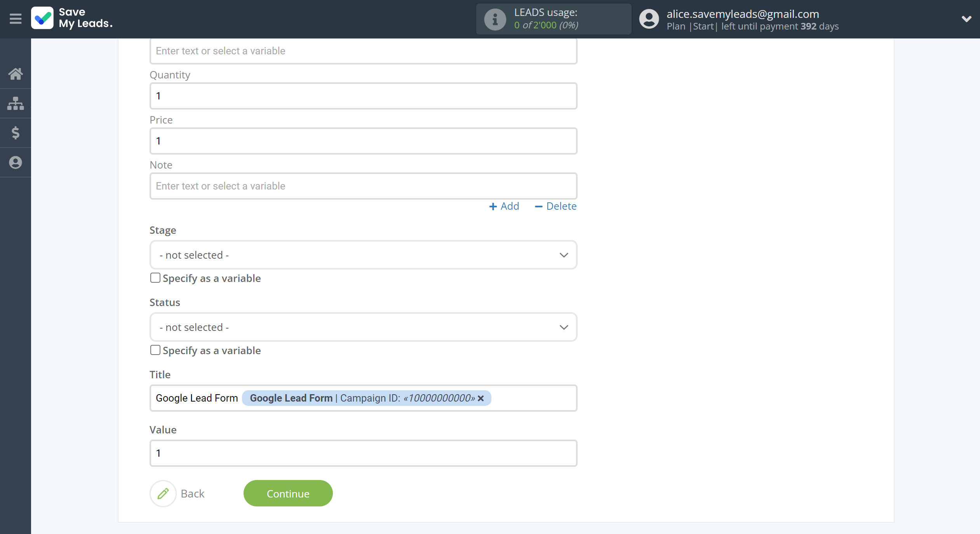This screenshot has width=980, height=534.
Task: Focus the Price input field
Action: point(363,141)
